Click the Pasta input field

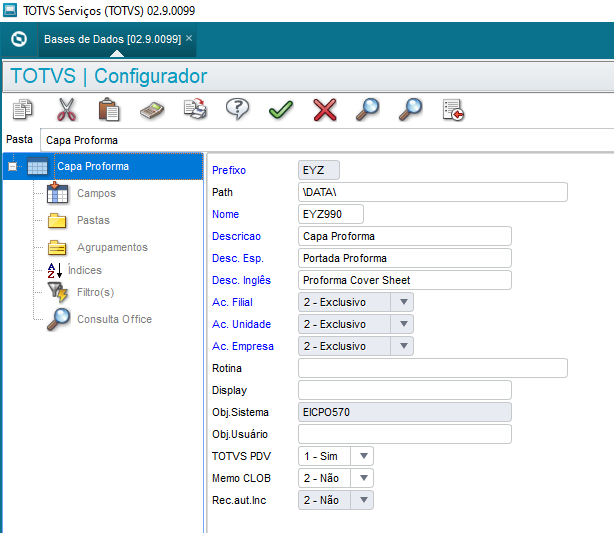[x=327, y=140]
